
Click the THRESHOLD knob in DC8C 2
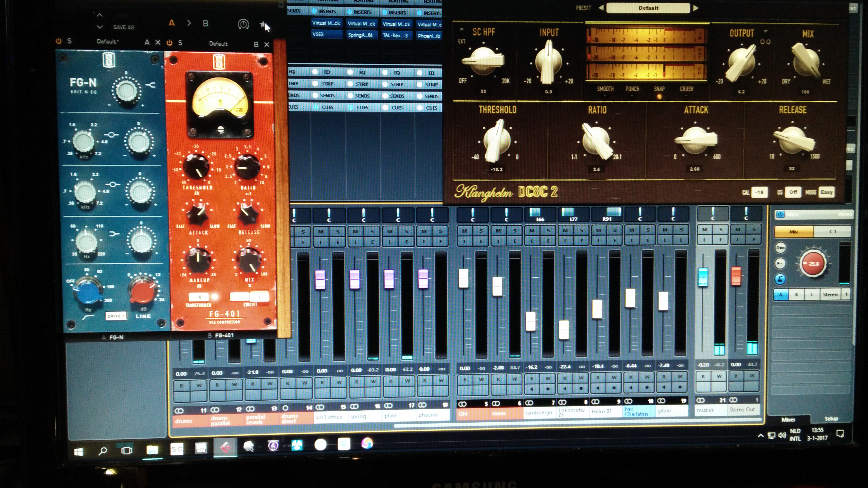point(497,140)
